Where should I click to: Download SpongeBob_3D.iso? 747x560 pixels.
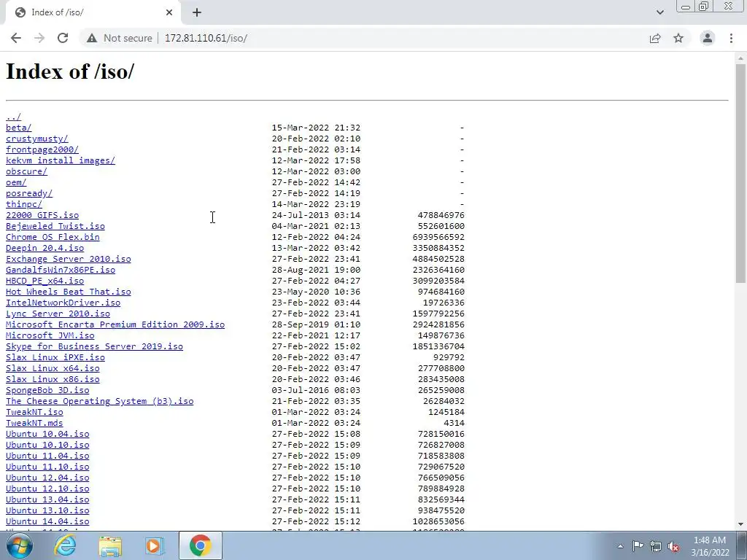click(x=47, y=391)
